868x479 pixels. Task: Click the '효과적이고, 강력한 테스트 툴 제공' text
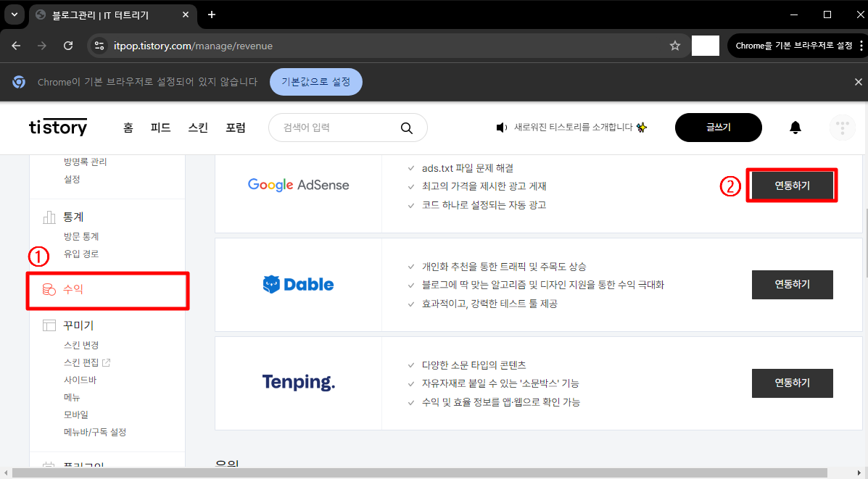pos(489,304)
